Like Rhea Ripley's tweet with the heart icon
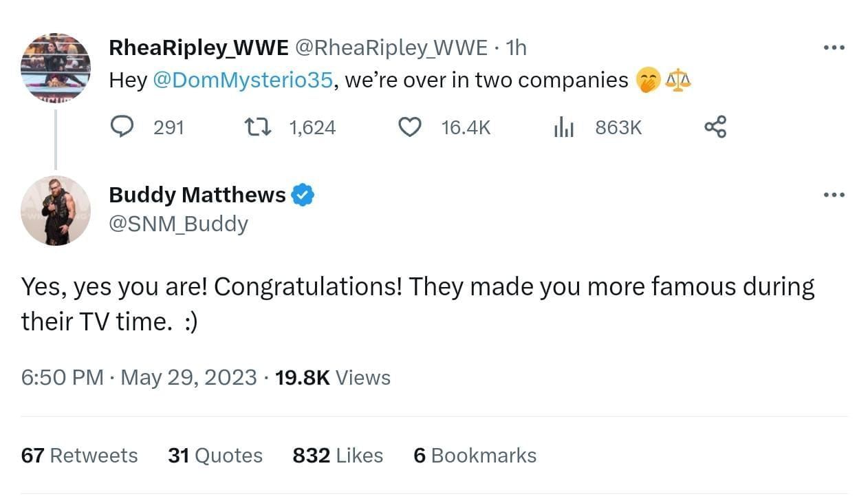Screen dimensions: 868x499 (x=410, y=127)
